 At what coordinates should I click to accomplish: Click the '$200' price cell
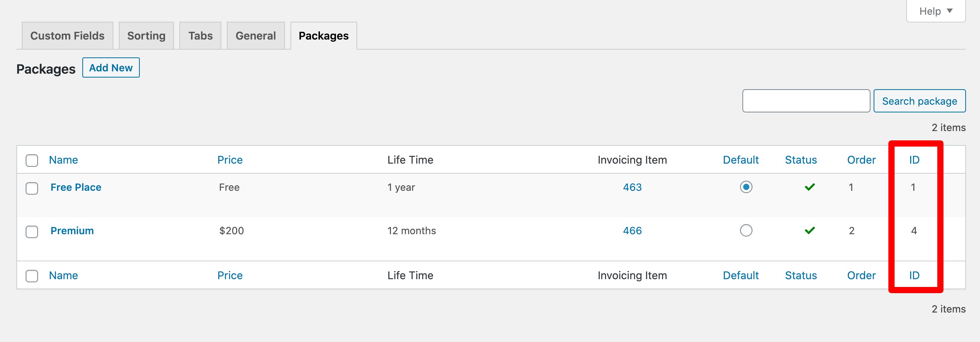(231, 231)
